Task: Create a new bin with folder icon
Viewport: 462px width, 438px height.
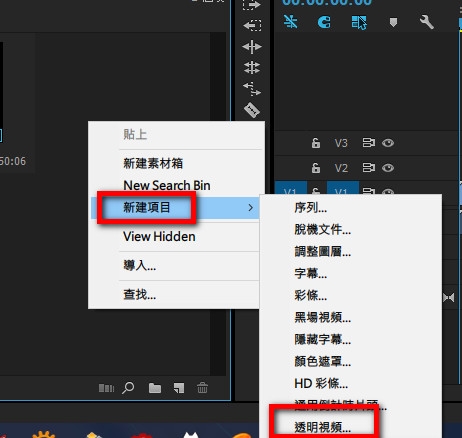Action: pyautogui.click(x=155, y=388)
